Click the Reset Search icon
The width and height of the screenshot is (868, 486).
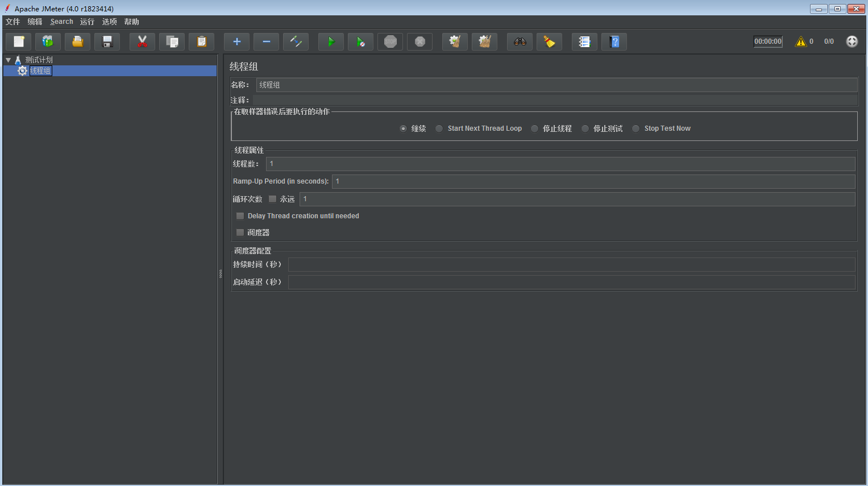tap(550, 41)
